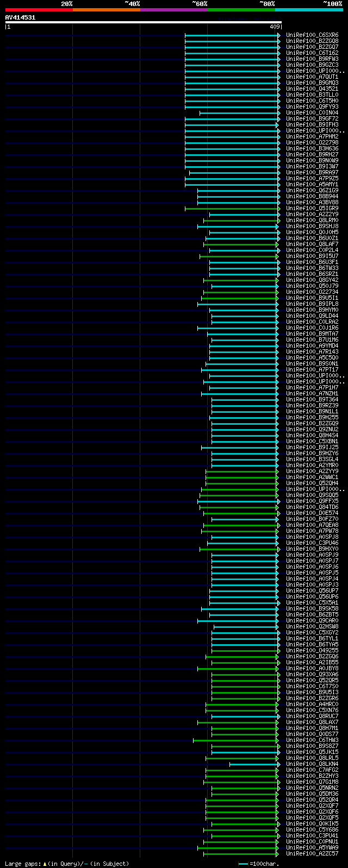Click the short alignment bar for UniRef100_C0IN04

(x=240, y=113)
